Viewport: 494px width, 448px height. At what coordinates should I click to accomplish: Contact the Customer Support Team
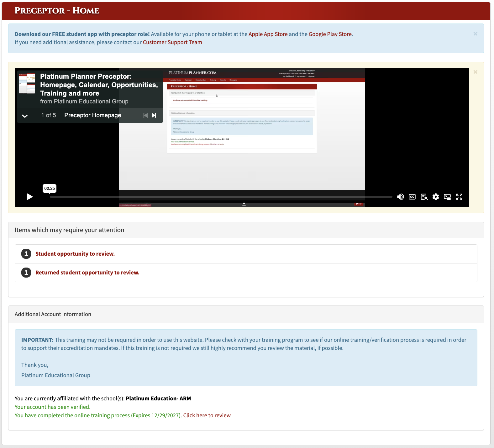click(172, 42)
